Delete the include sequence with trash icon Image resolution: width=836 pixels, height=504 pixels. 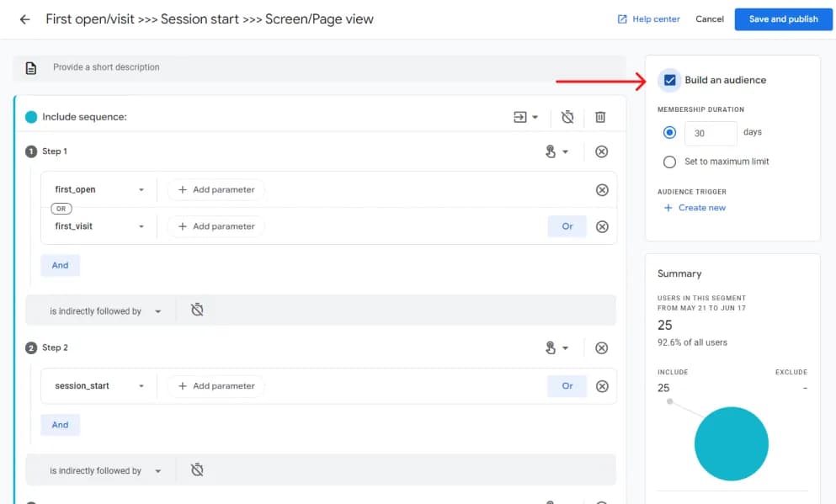(600, 117)
